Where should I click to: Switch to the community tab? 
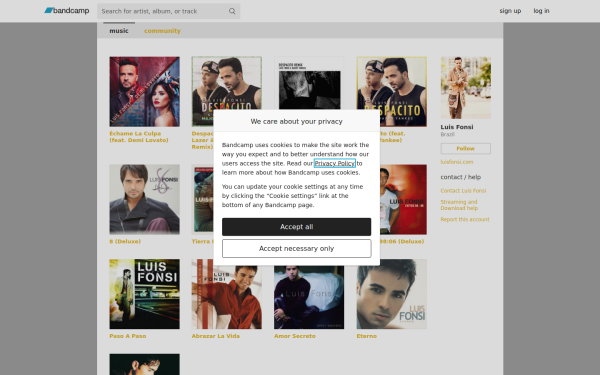pos(162,31)
